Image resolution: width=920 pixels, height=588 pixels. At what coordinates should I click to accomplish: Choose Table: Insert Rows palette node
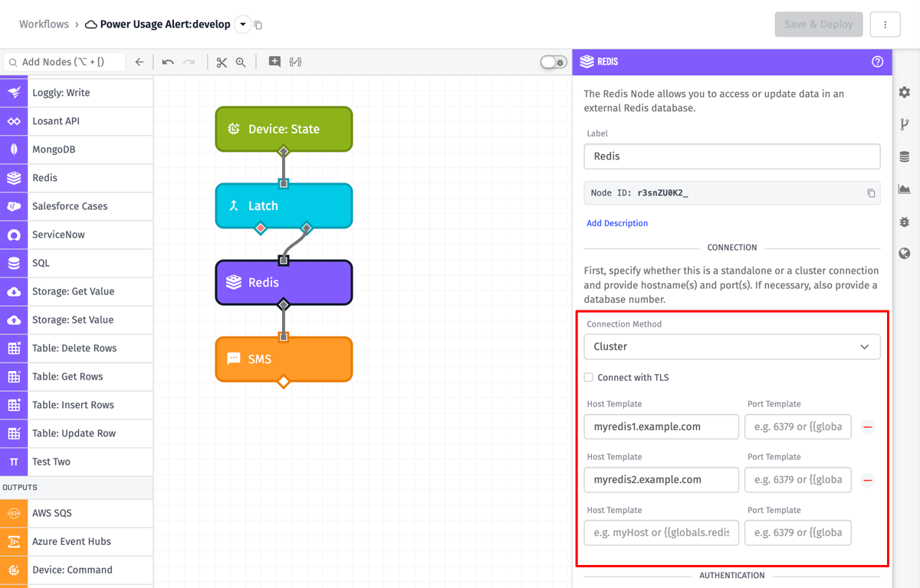coord(77,405)
